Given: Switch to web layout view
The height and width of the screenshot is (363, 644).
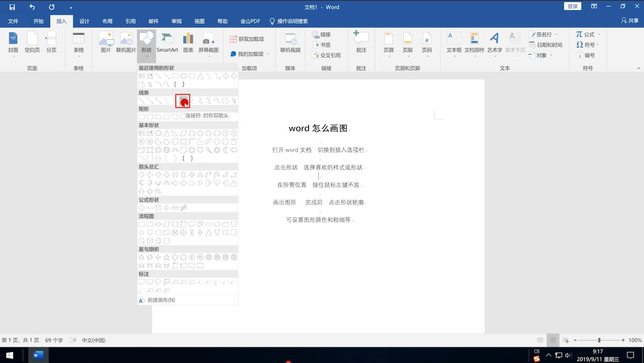Looking at the screenshot, I should pos(566,340).
